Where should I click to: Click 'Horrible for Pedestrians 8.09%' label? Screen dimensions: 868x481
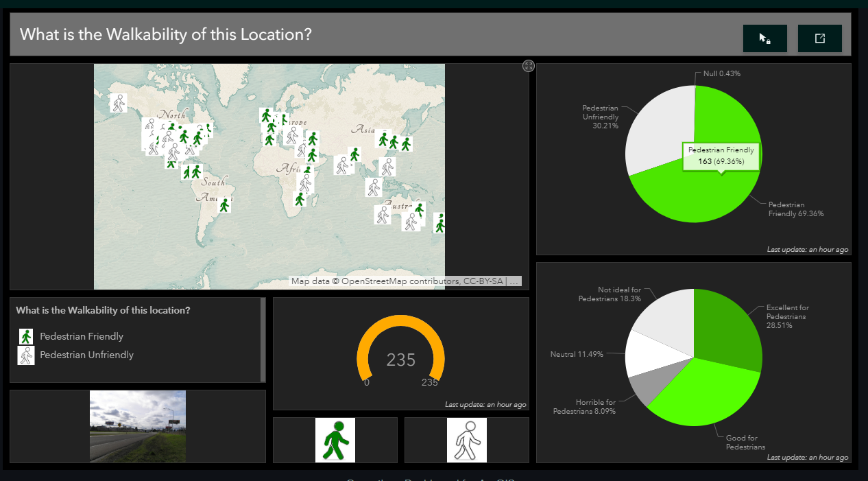tap(585, 407)
